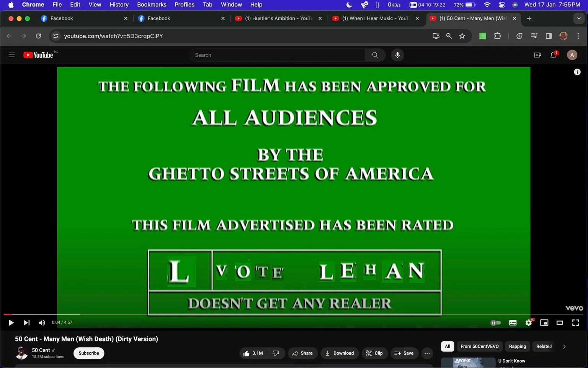The image size is (588, 368).
Task: Open the Create video menu
Action: [537, 55]
